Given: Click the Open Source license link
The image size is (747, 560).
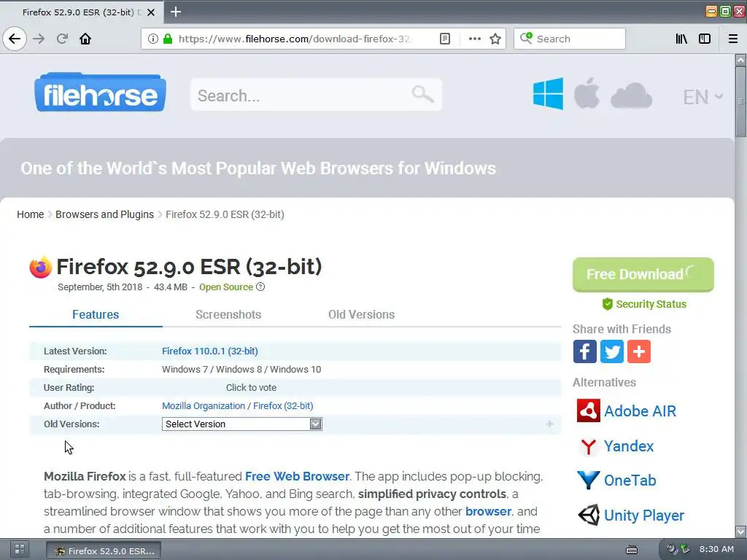Looking at the screenshot, I should click(x=226, y=287).
